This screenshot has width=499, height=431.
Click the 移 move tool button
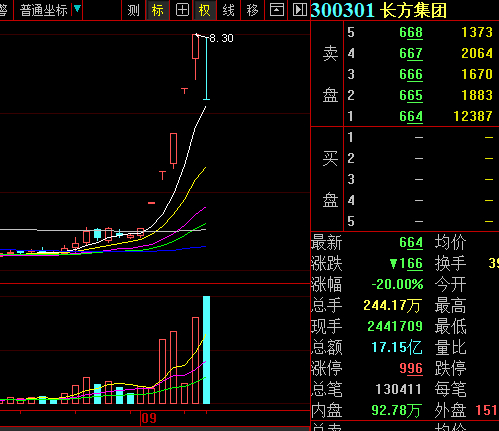tap(252, 10)
